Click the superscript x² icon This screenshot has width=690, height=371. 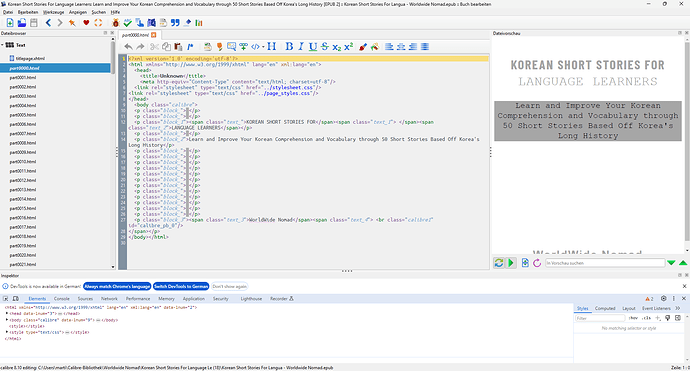(349, 47)
